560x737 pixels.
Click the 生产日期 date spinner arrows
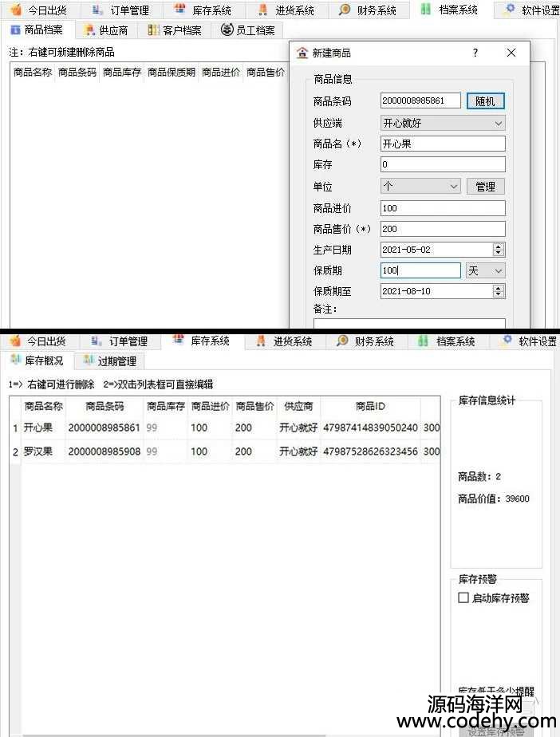499,250
